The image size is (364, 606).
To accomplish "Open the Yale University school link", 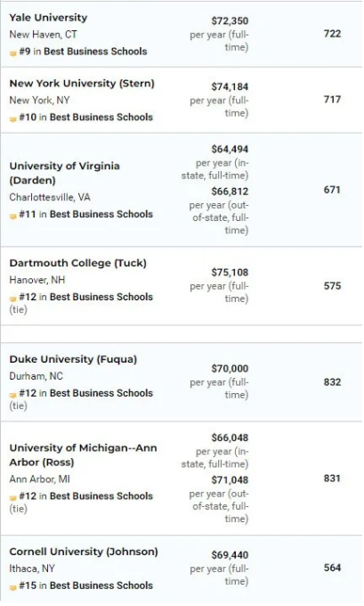I will point(48,18).
